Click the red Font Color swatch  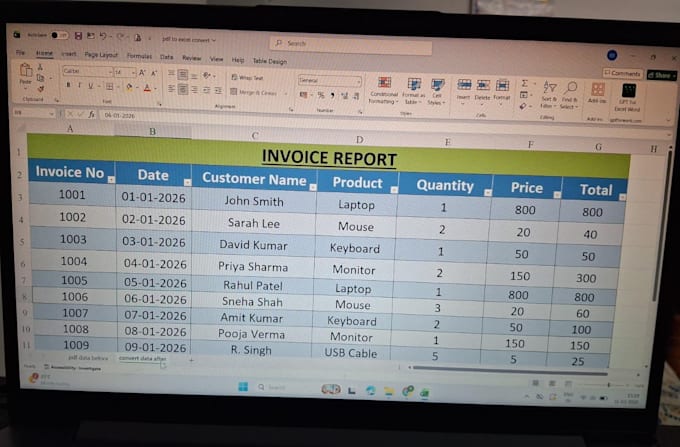coord(147,88)
